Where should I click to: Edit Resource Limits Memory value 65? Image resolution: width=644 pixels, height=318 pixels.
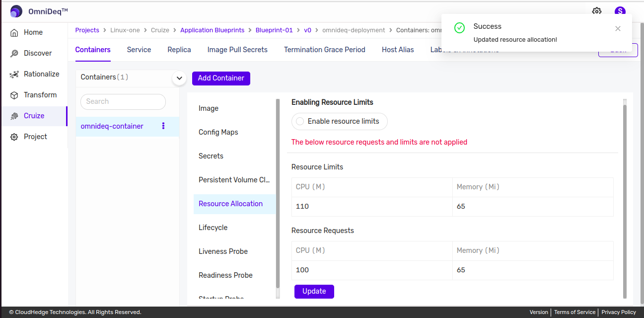pos(533,207)
